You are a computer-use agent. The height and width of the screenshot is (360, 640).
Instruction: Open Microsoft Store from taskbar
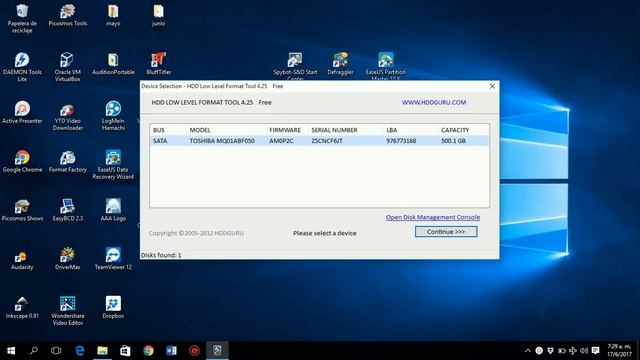[125, 351]
